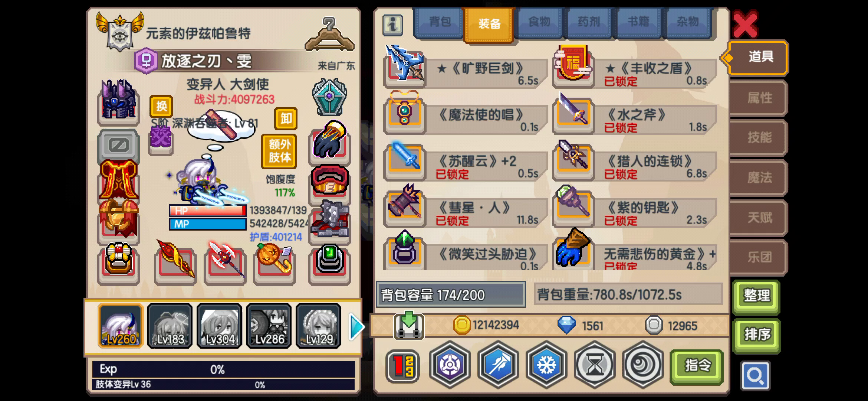Open the 额外肢体 extra limbs panel
868x401 pixels.
coord(279,150)
